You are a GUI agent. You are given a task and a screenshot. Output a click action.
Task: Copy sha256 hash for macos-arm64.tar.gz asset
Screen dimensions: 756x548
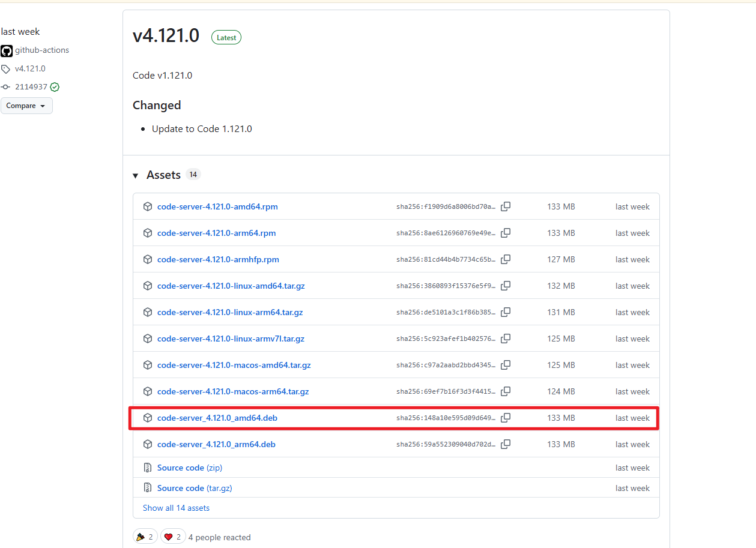(506, 391)
